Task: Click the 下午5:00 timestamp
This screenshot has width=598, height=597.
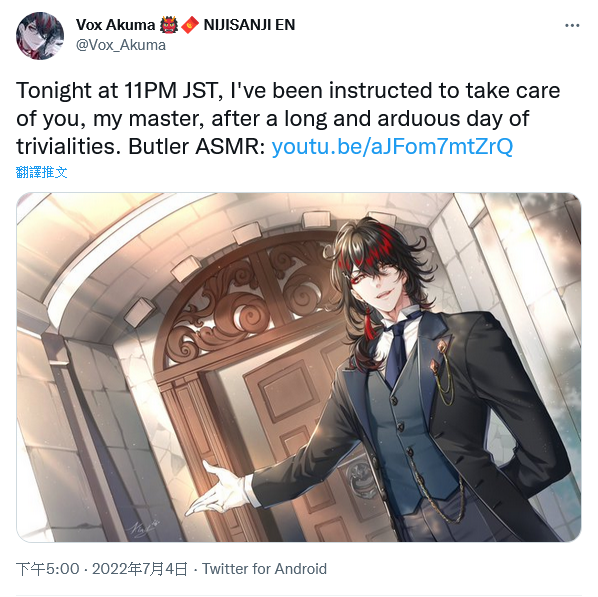Action: pyautogui.click(x=47, y=569)
